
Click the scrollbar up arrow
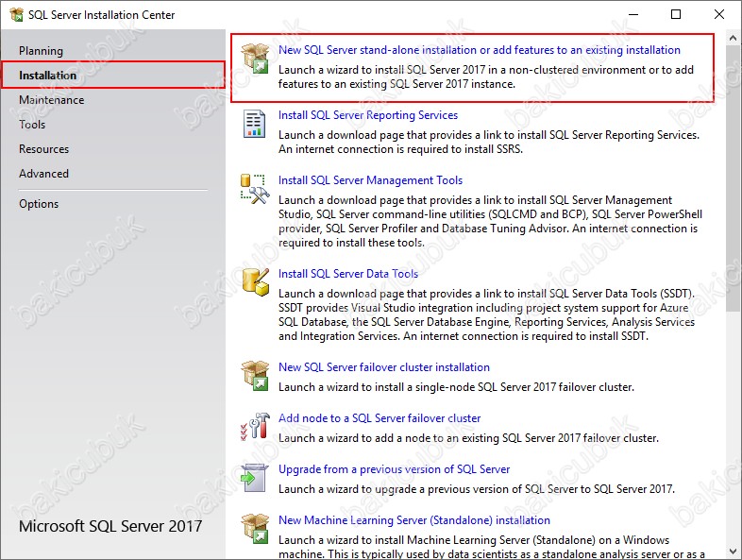(734, 38)
